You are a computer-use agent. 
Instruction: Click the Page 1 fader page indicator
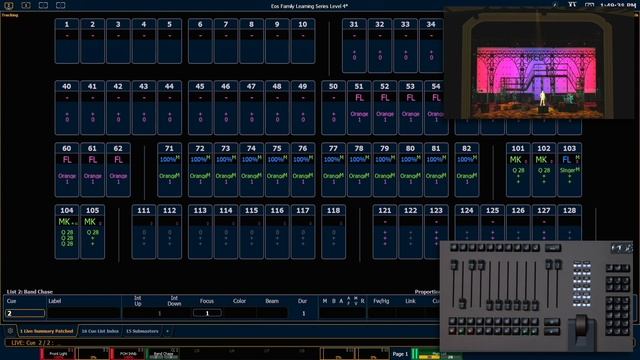(x=400, y=354)
